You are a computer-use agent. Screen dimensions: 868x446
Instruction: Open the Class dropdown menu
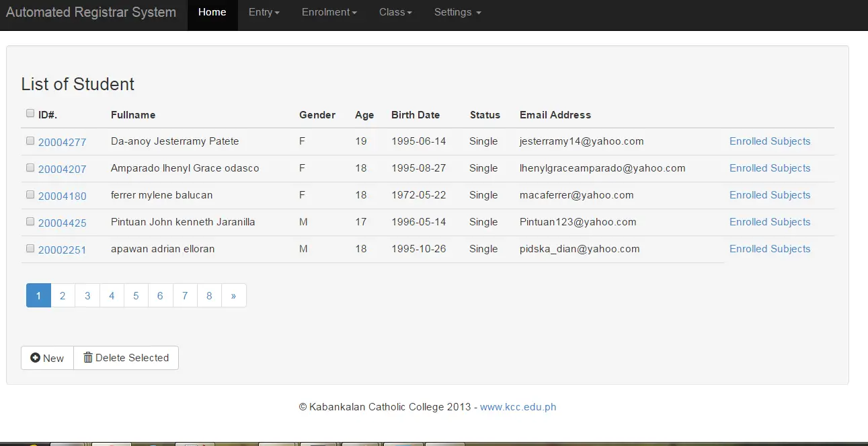click(x=395, y=12)
